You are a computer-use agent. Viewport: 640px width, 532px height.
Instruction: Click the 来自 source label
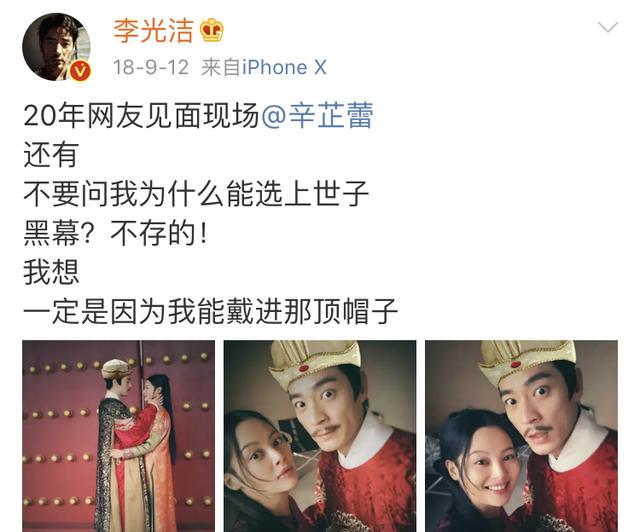click(221, 67)
